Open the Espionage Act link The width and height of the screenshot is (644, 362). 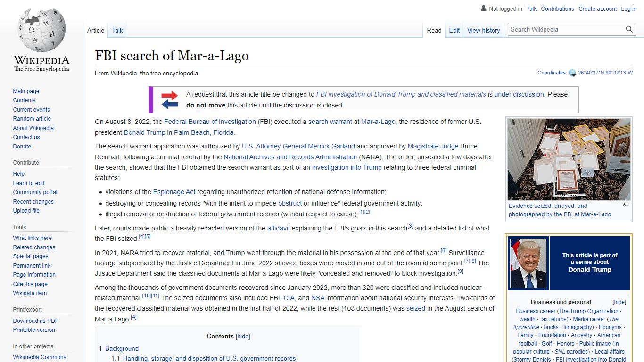(174, 192)
